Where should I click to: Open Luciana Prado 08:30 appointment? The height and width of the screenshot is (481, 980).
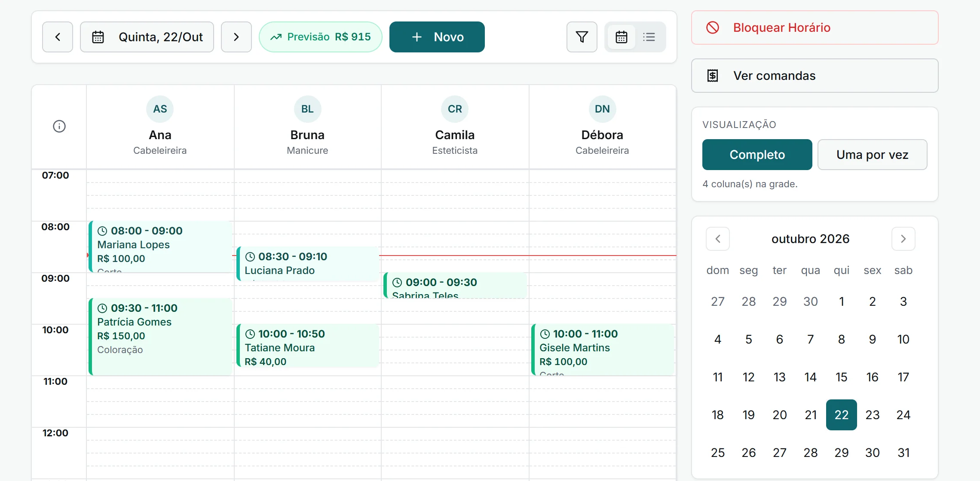308,264
